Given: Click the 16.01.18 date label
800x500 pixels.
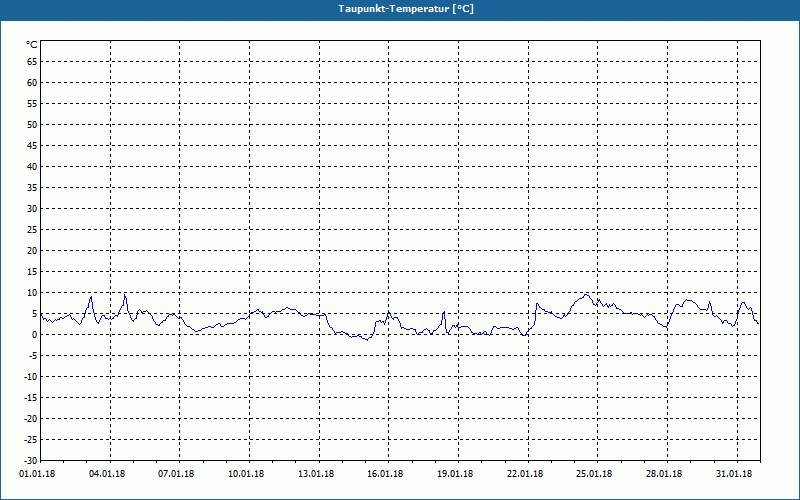Looking at the screenshot, I should pos(385,474).
